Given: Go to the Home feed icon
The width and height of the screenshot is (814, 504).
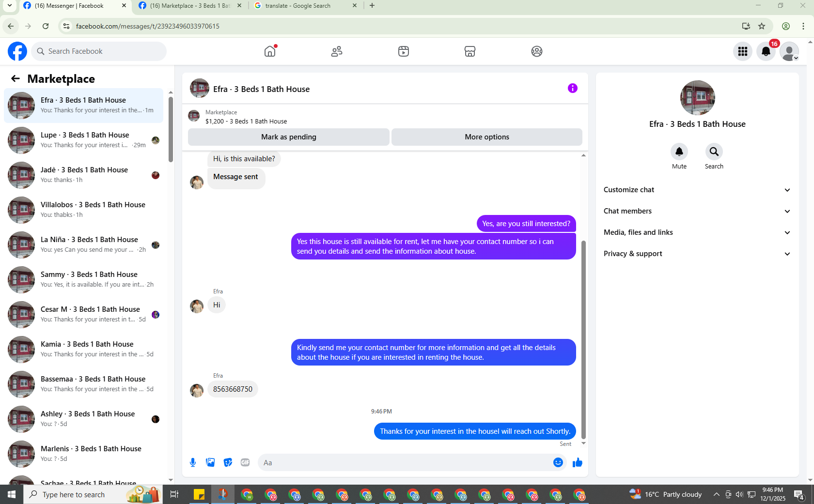Looking at the screenshot, I should pyautogui.click(x=270, y=51).
